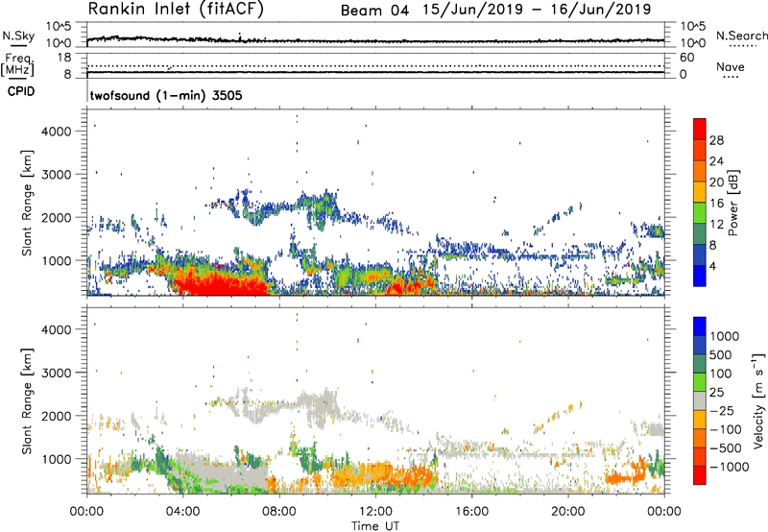The width and height of the screenshot is (768, 532).
Task: Pick the orange 20–24 dB Power colorbar segment
Action: [700, 171]
